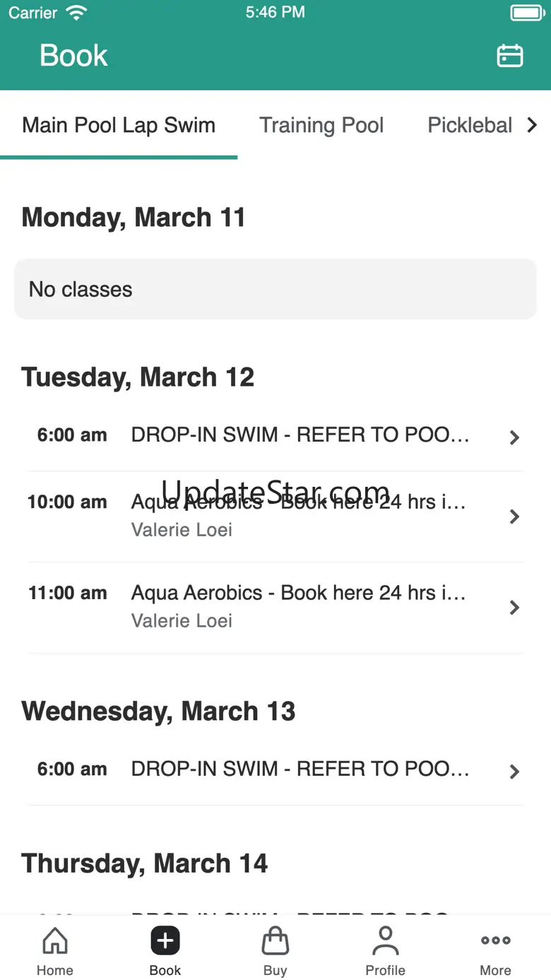The height and width of the screenshot is (980, 551).
Task: Select the Main Pool Lap Swim tab
Action: point(119,126)
